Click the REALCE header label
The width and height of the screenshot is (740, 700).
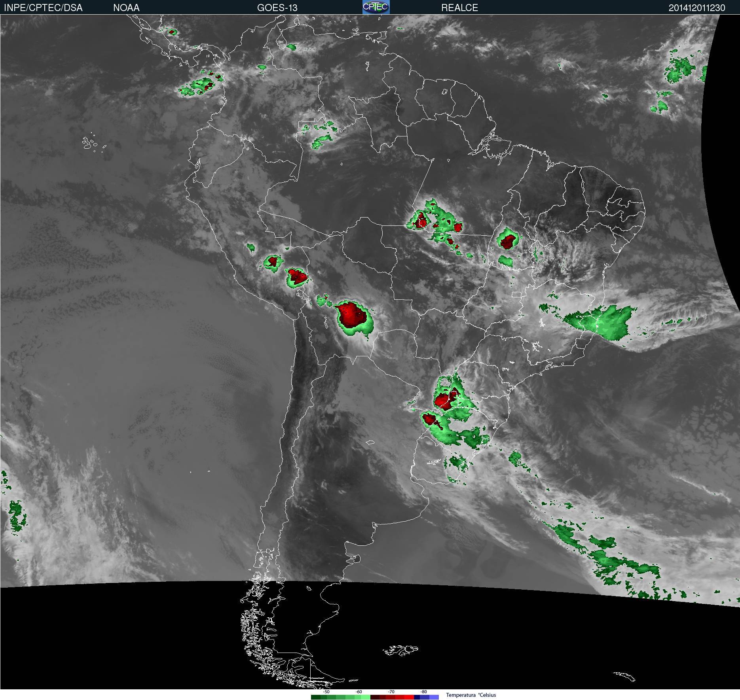(459, 8)
